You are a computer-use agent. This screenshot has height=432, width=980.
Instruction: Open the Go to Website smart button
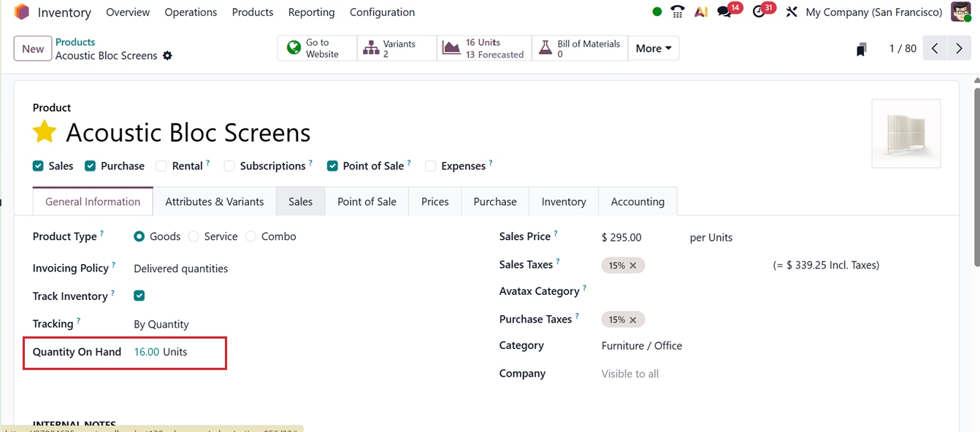click(x=316, y=47)
